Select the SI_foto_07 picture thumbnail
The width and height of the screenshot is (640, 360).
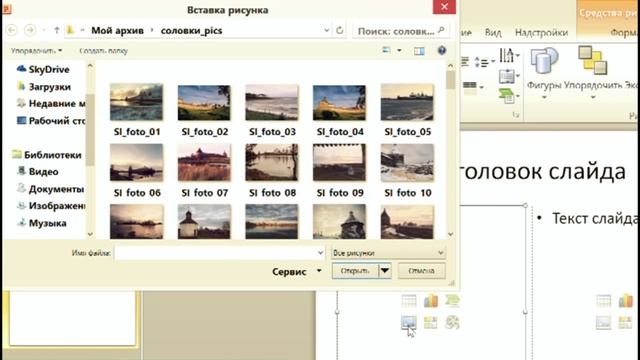tap(204, 162)
